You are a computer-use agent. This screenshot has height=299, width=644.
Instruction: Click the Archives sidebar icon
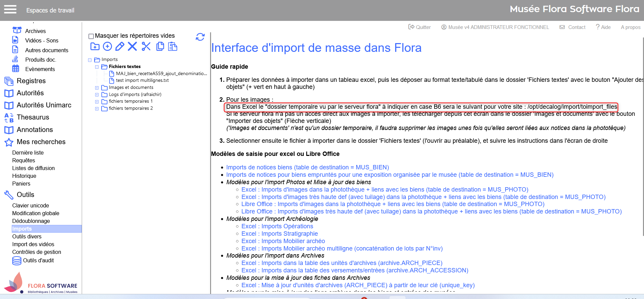[x=16, y=30]
